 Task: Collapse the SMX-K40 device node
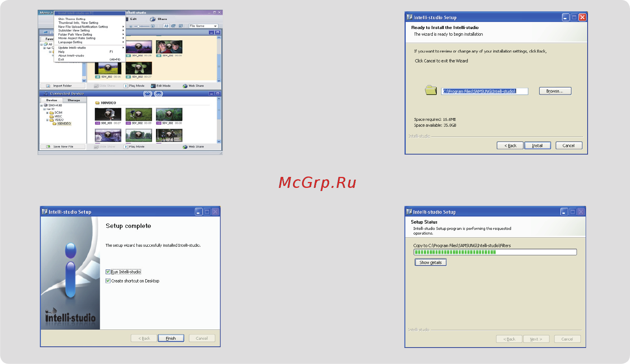click(x=41, y=105)
